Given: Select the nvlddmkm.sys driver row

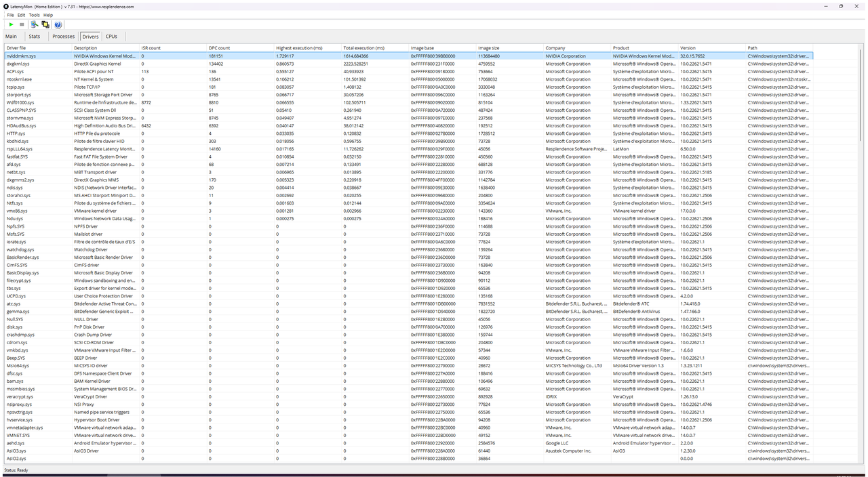Looking at the screenshot, I should click(408, 56).
